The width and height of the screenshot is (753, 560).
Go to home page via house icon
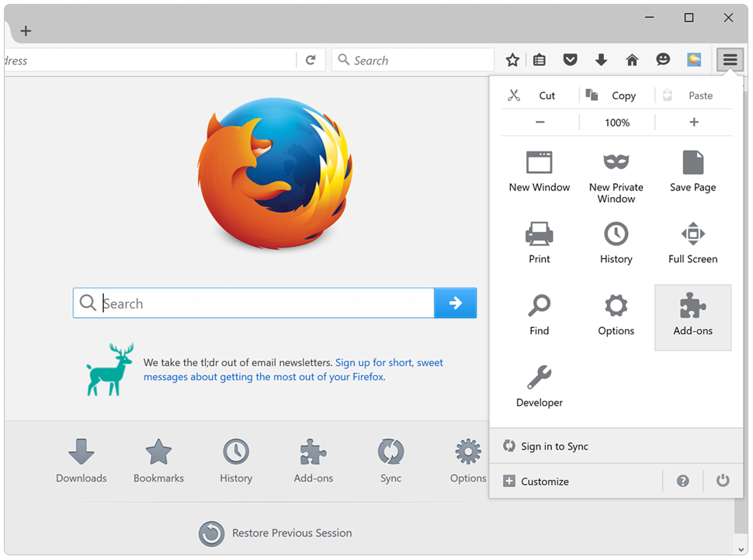click(632, 60)
